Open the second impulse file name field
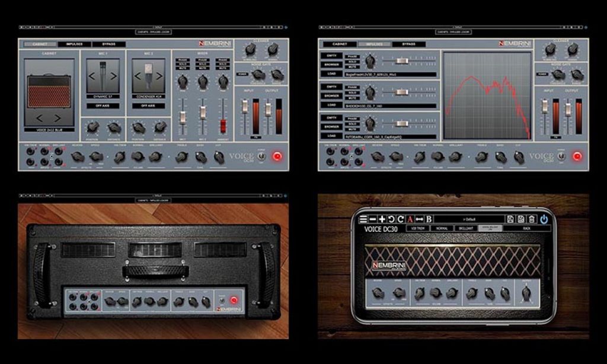The height and width of the screenshot is (364, 607). point(390,106)
